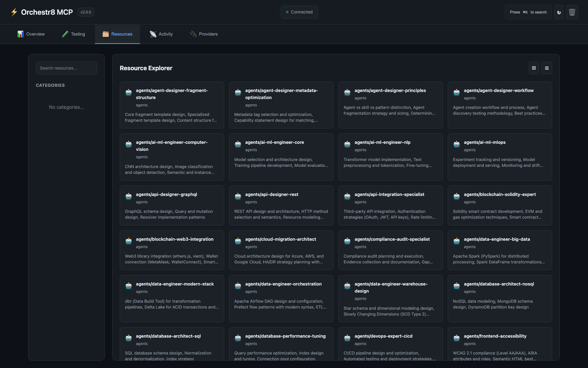Click robot icon of data-engineer-warehouse-design card
This screenshot has width=588, height=368.
[x=347, y=286]
